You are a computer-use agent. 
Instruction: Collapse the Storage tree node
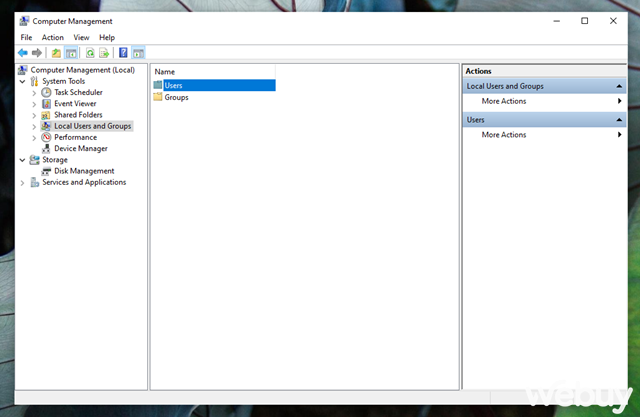pos(23,160)
